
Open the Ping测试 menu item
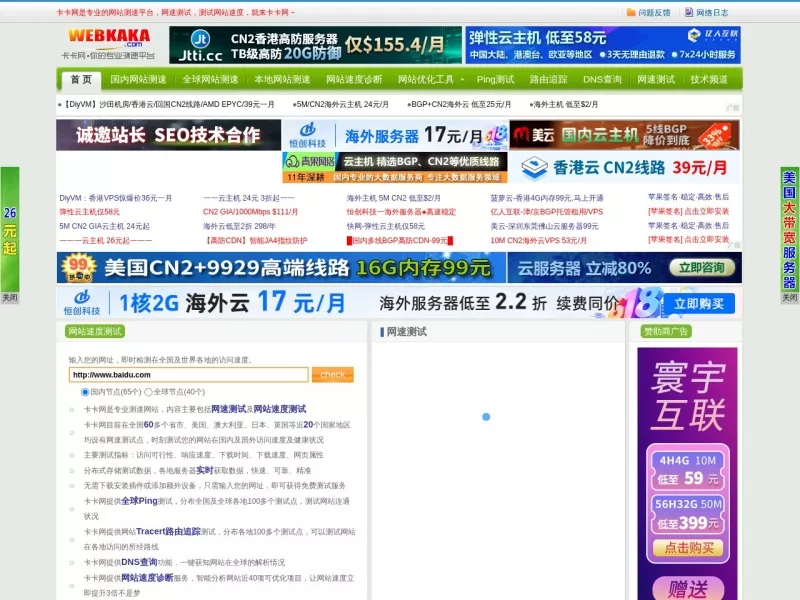(495, 80)
